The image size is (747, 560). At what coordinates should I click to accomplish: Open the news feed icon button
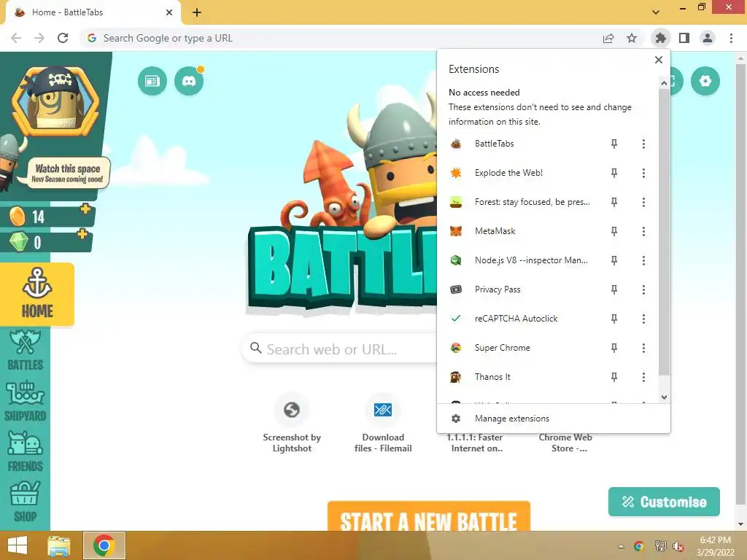point(152,81)
